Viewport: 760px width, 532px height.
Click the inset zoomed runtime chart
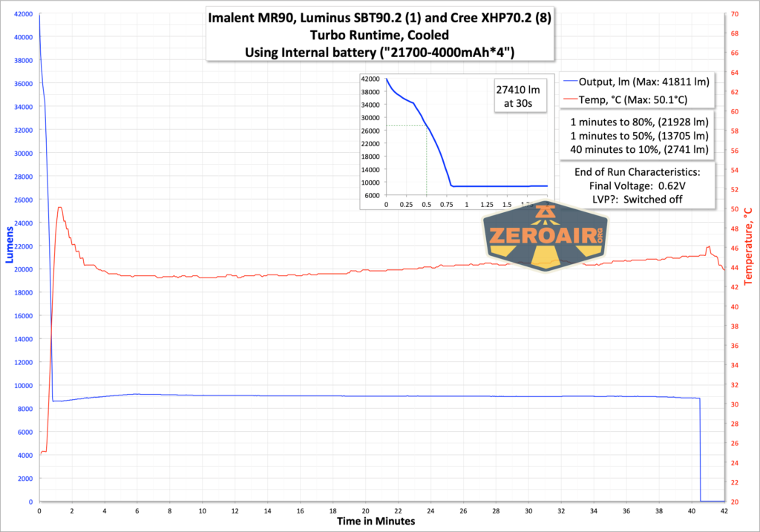(x=456, y=142)
